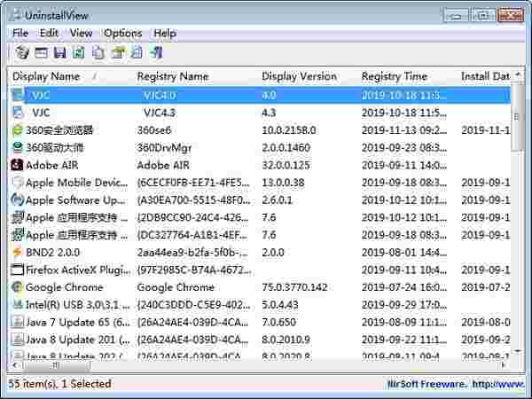Click the Properties toolbar icon
This screenshot has height=399, width=532.
[x=118, y=53]
